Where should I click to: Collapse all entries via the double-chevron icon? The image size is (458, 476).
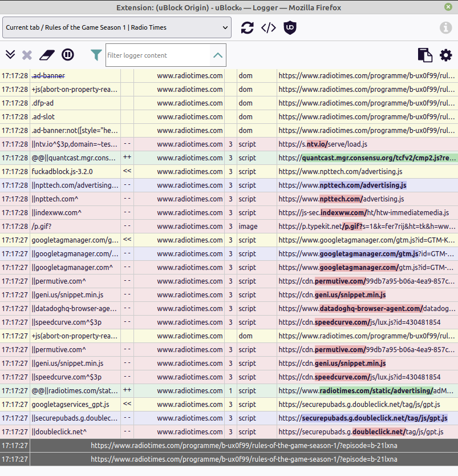[10, 55]
